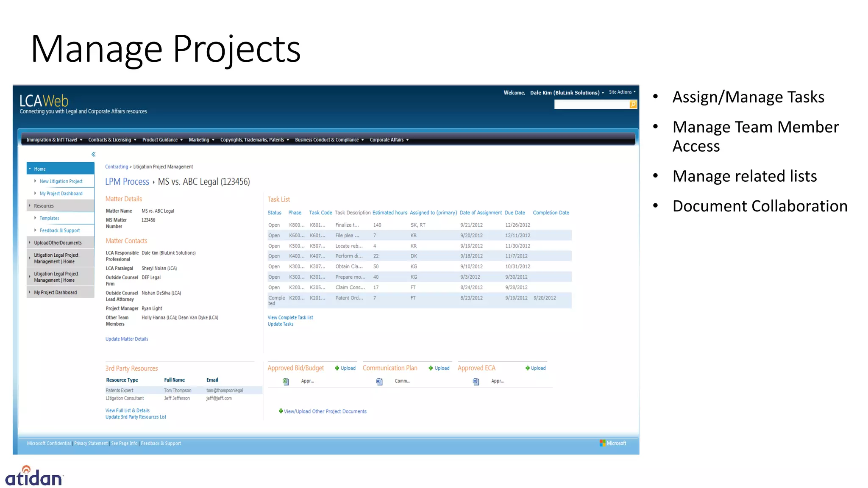Select the 'Locate reb...' task description

pyautogui.click(x=349, y=246)
